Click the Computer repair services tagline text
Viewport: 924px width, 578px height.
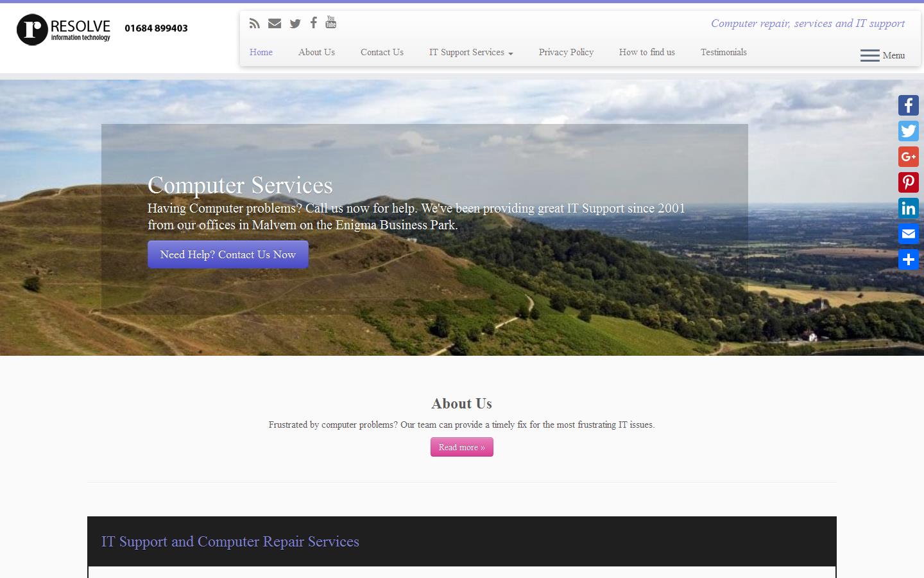(x=807, y=23)
